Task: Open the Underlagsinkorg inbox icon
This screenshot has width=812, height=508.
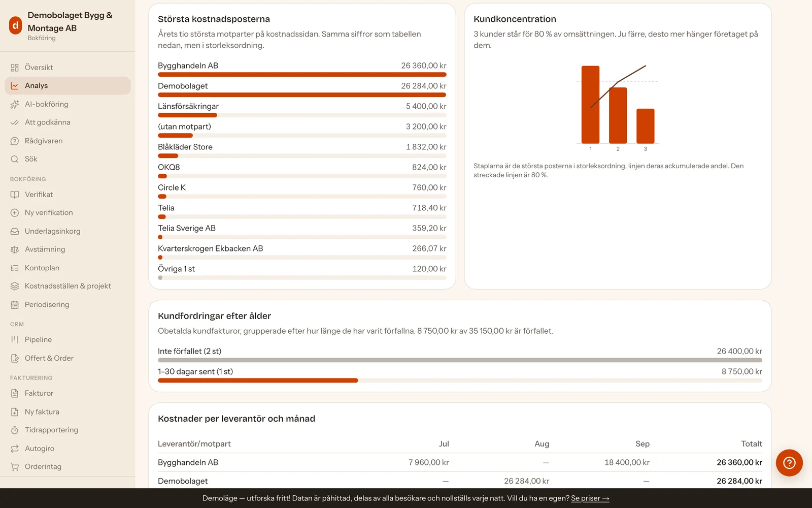Action: [15, 231]
